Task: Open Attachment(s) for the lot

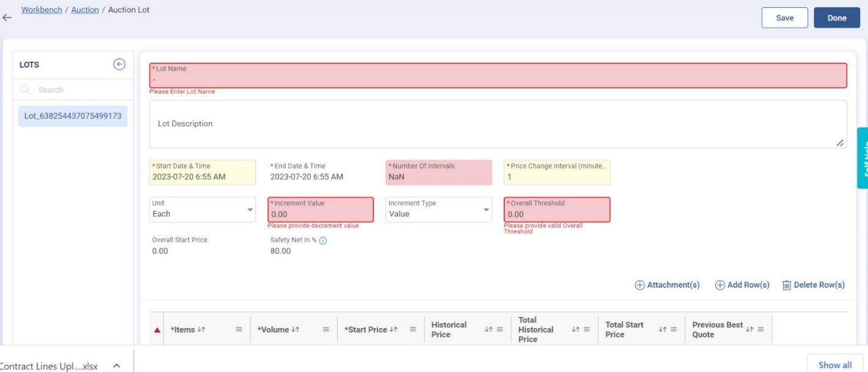Action: (667, 285)
